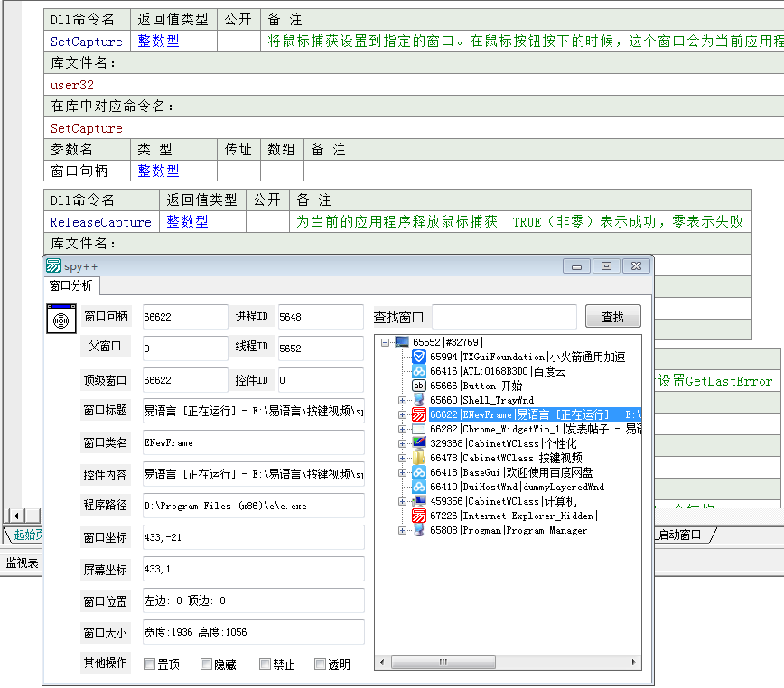Screen dimensions: 784x688
Task: Click the personalization icon beside 329368 CabinetWClass
Action: click(418, 443)
